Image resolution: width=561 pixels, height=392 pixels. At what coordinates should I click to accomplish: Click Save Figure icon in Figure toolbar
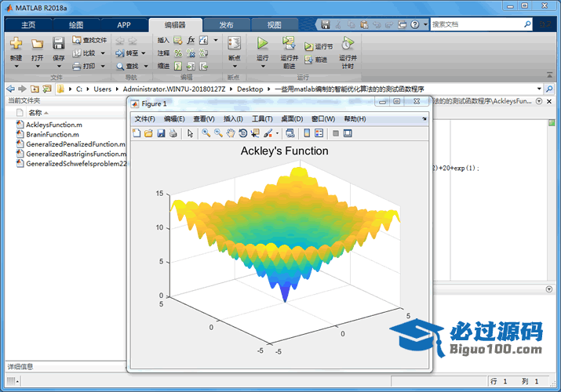pyautogui.click(x=161, y=133)
